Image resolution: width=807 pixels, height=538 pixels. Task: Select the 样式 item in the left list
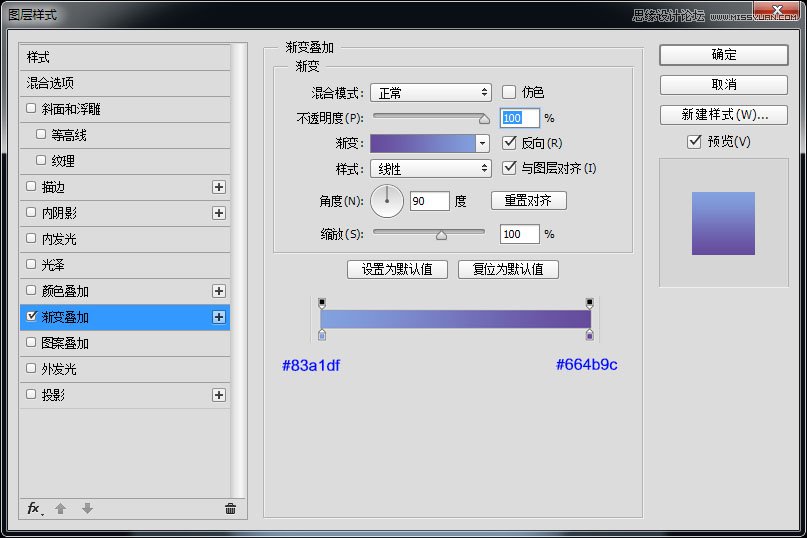coord(125,57)
